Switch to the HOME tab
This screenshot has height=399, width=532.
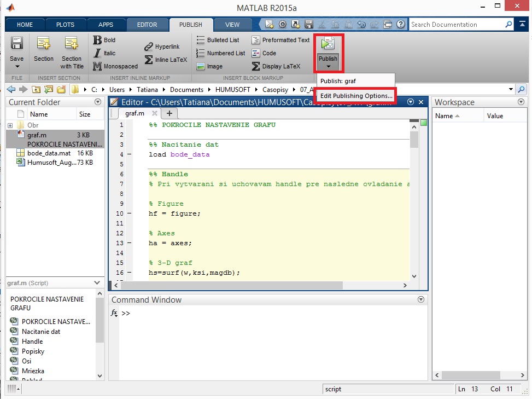click(25, 25)
